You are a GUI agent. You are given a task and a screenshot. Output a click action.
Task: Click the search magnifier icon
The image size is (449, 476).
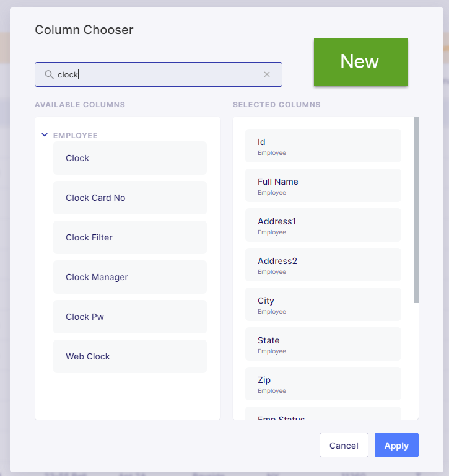pos(49,74)
